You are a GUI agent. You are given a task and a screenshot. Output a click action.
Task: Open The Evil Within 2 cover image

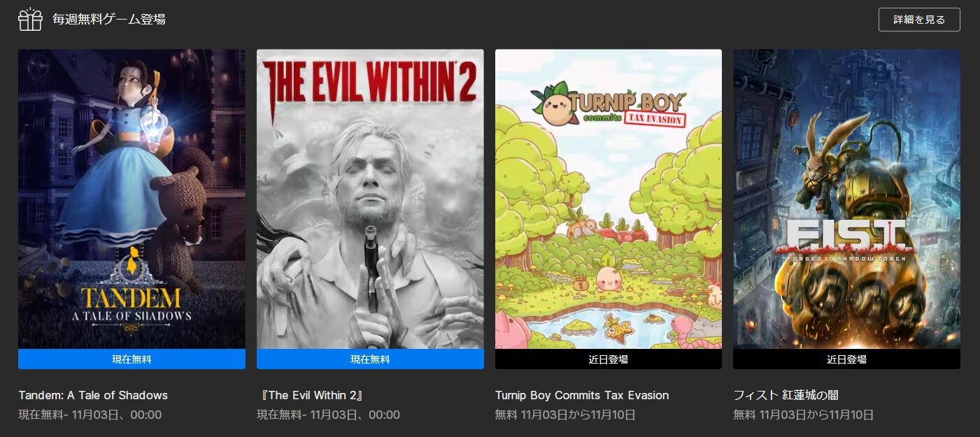[x=370, y=199]
